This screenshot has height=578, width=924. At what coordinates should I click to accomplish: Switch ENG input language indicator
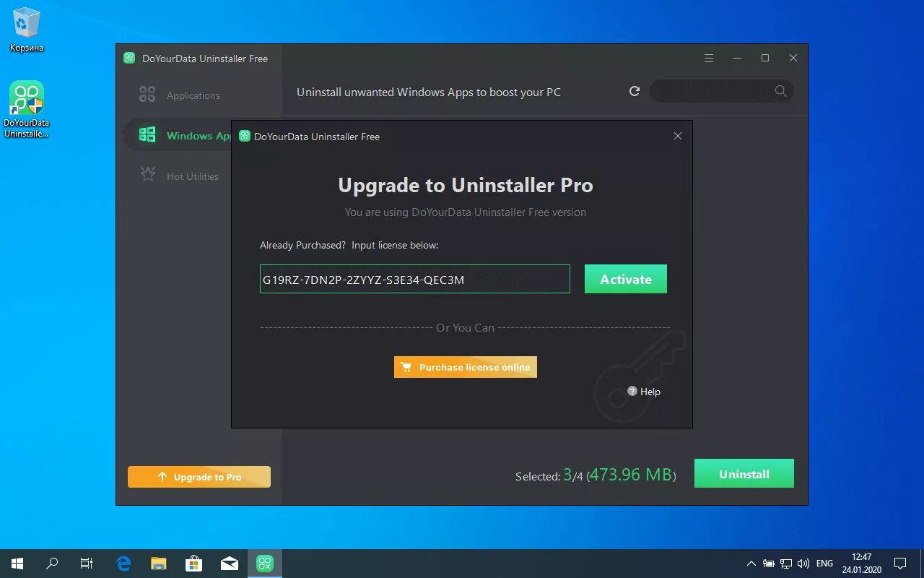coord(824,564)
